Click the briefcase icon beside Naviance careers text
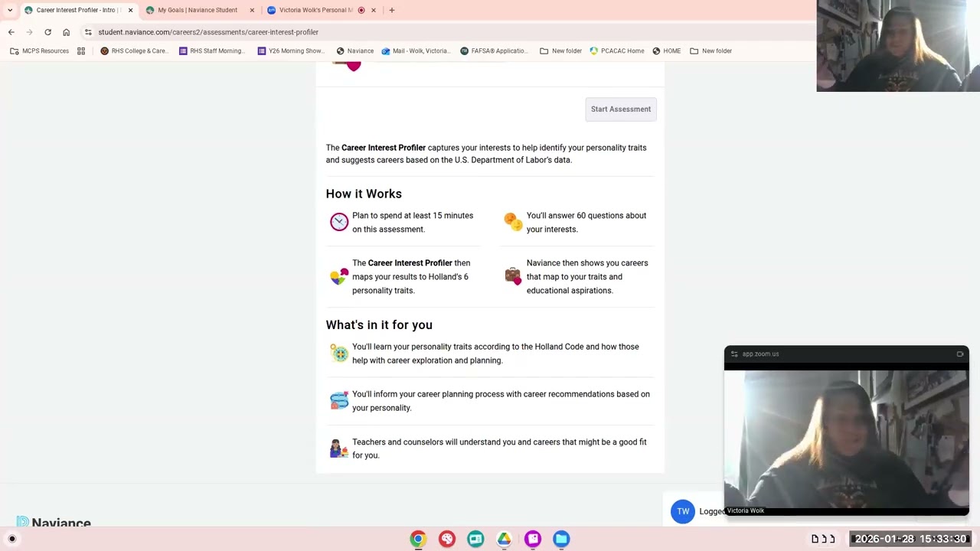Viewport: 980px width, 551px height. click(513, 275)
